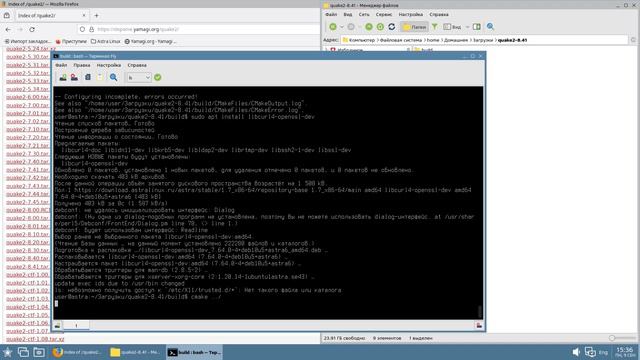Switch to quake2-8.41 file manager in taskbar
Screen dimensions: 640x360
coord(136,352)
